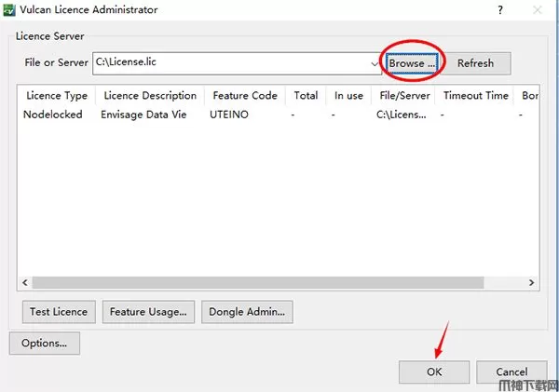The height and width of the screenshot is (392, 559).
Task: Click the Browse button
Action: pos(412,63)
